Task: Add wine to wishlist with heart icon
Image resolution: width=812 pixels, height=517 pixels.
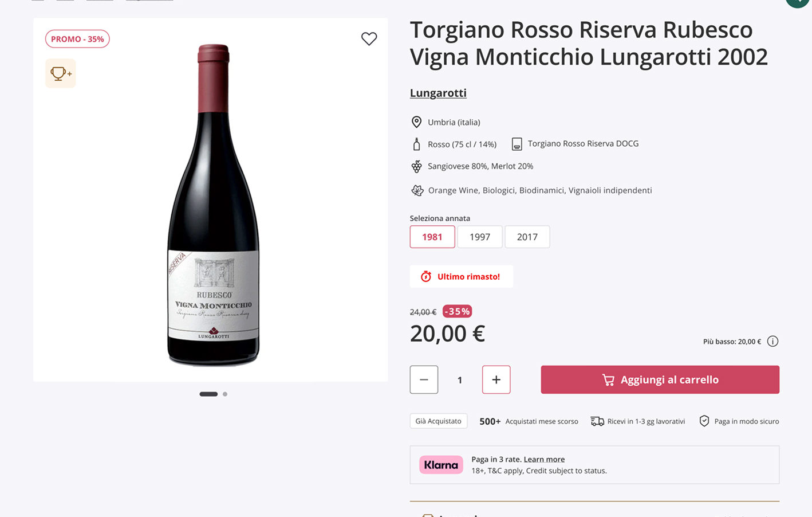Action: (369, 38)
